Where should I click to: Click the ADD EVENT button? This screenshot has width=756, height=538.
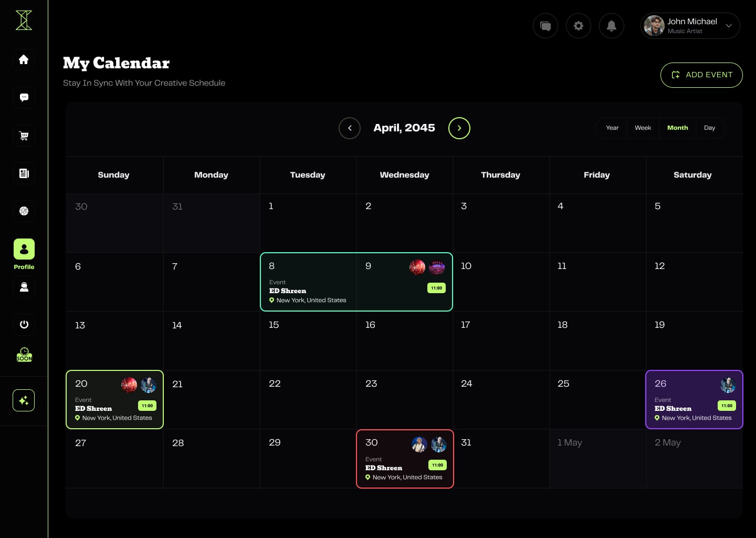701,75
